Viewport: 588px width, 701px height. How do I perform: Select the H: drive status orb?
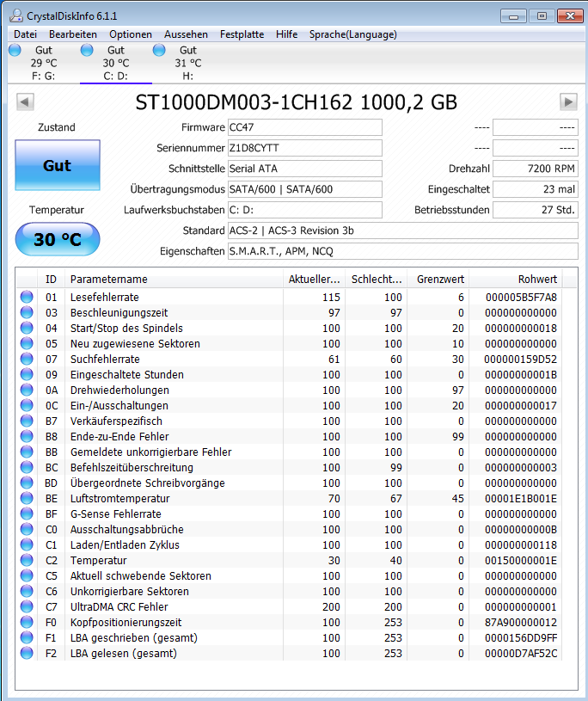159,50
